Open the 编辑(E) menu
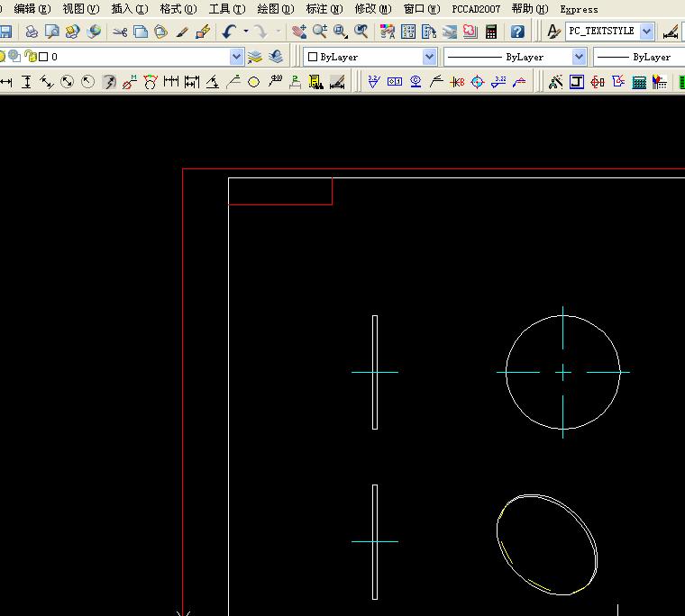The width and height of the screenshot is (685, 616). point(32,9)
